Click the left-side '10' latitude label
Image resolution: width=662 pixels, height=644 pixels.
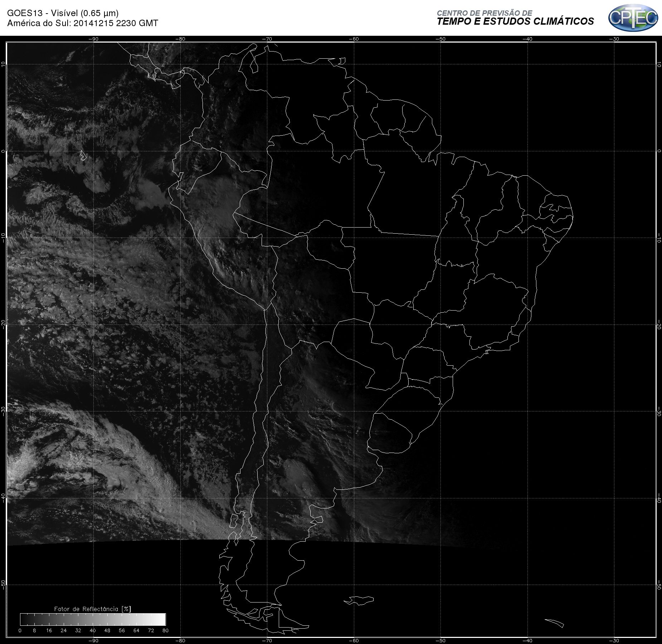3,64
